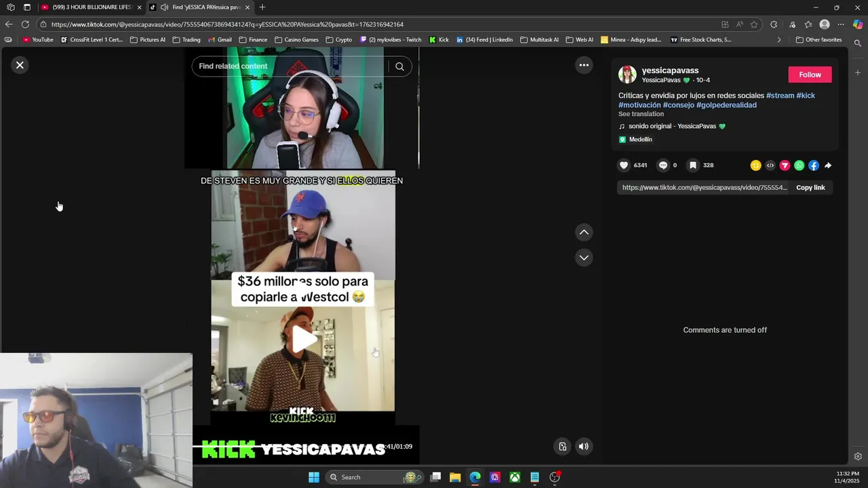The image size is (868, 488).
Task: Open more share options arrow
Action: tap(828, 165)
